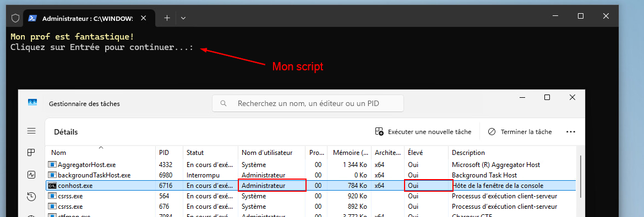Click Hôte de la fenêtre de la console

[498, 186]
